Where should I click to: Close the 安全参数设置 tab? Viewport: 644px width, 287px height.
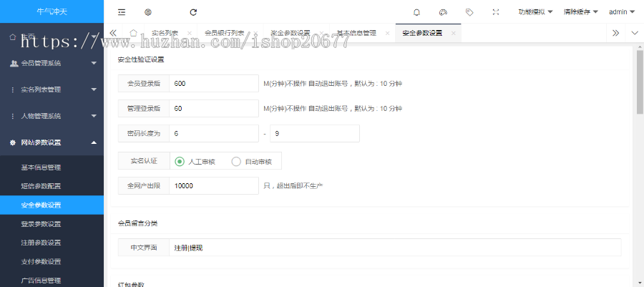pos(454,33)
